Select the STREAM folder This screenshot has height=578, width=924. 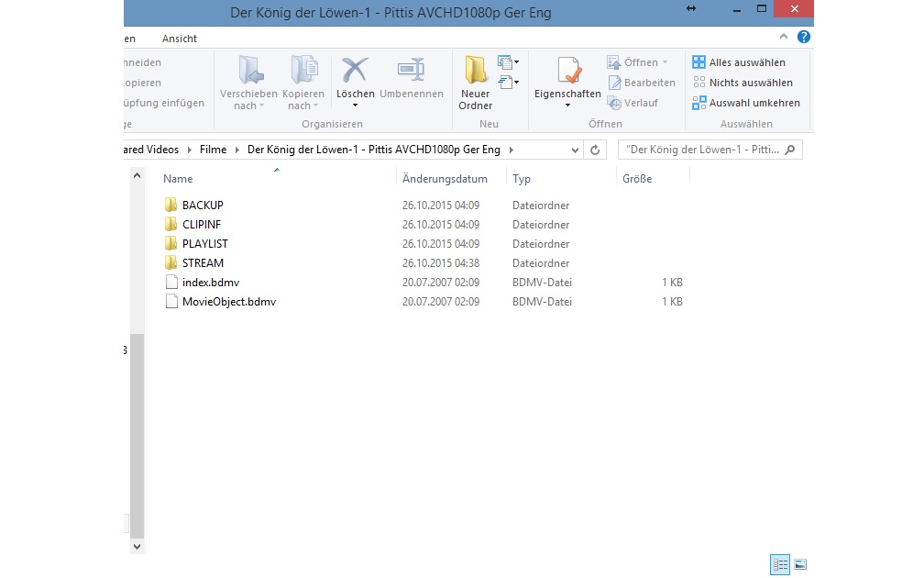pyautogui.click(x=203, y=263)
